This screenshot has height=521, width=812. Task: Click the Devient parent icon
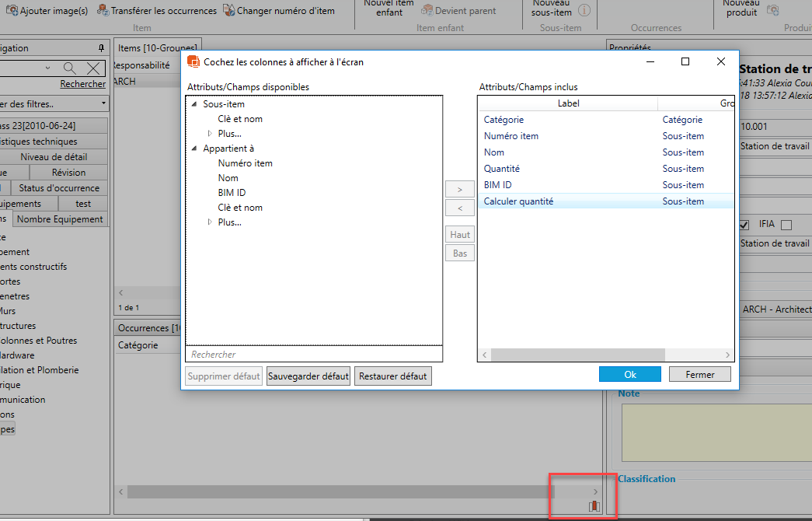click(x=427, y=11)
